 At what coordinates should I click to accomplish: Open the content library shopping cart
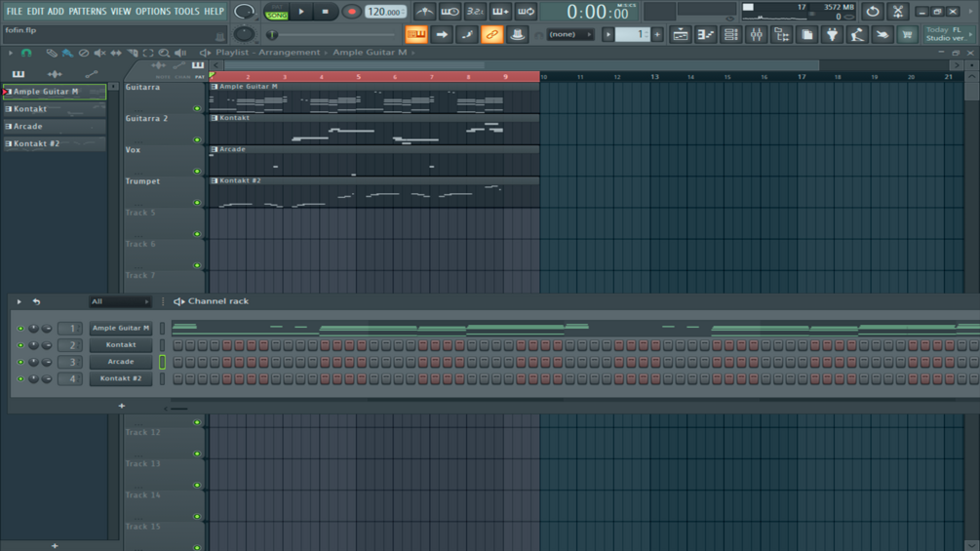907,34
